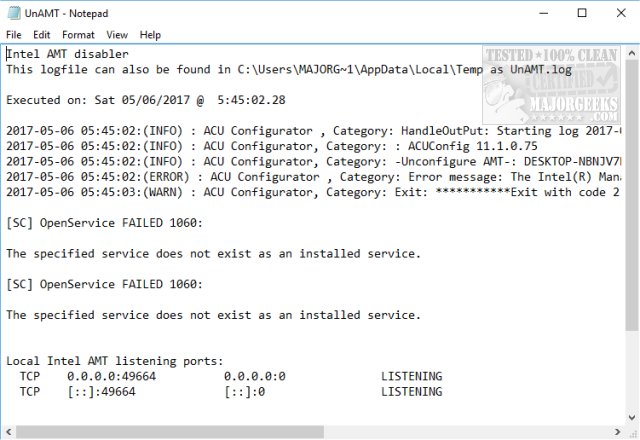640x440 pixels.
Task: Click the vertical scrollbar down arrow
Action: [632, 417]
